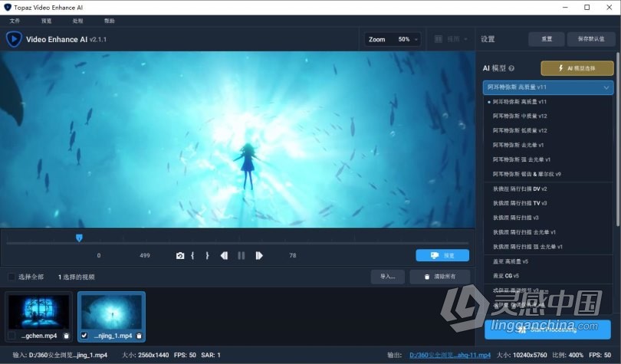Image resolution: width=621 pixels, height=364 pixels.
Task: Click the 清除所有 clear all button
Action: pos(440,277)
